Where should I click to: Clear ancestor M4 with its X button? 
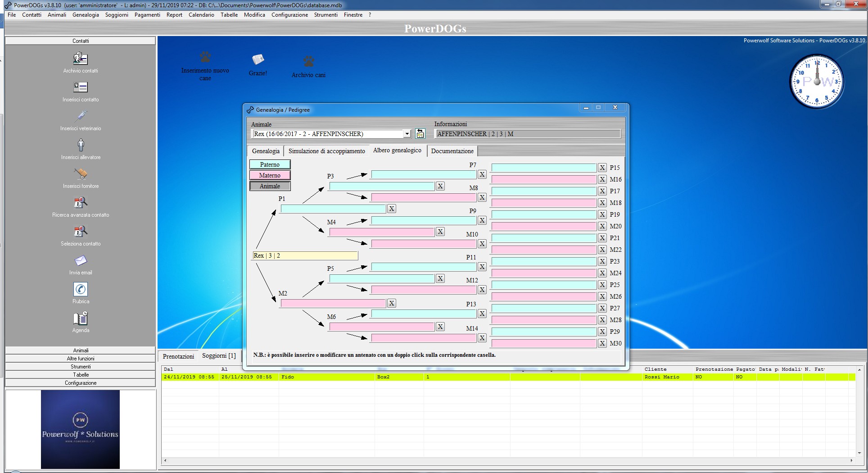click(440, 232)
